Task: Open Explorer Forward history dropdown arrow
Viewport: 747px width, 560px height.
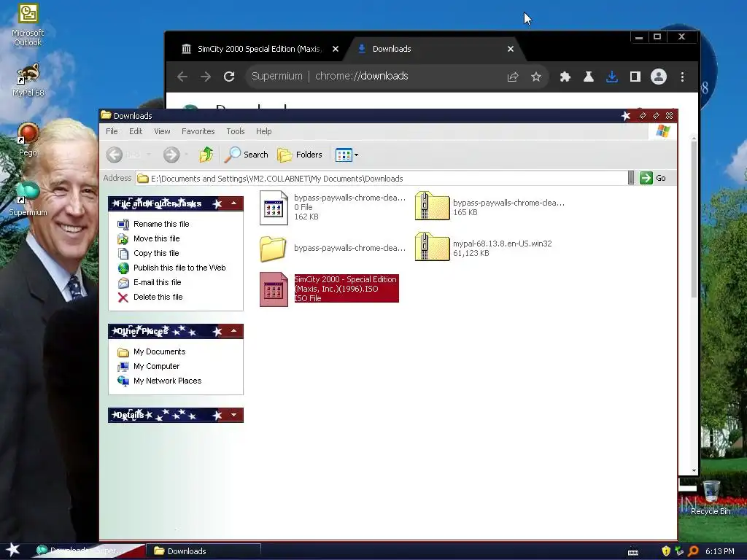Action: click(186, 155)
